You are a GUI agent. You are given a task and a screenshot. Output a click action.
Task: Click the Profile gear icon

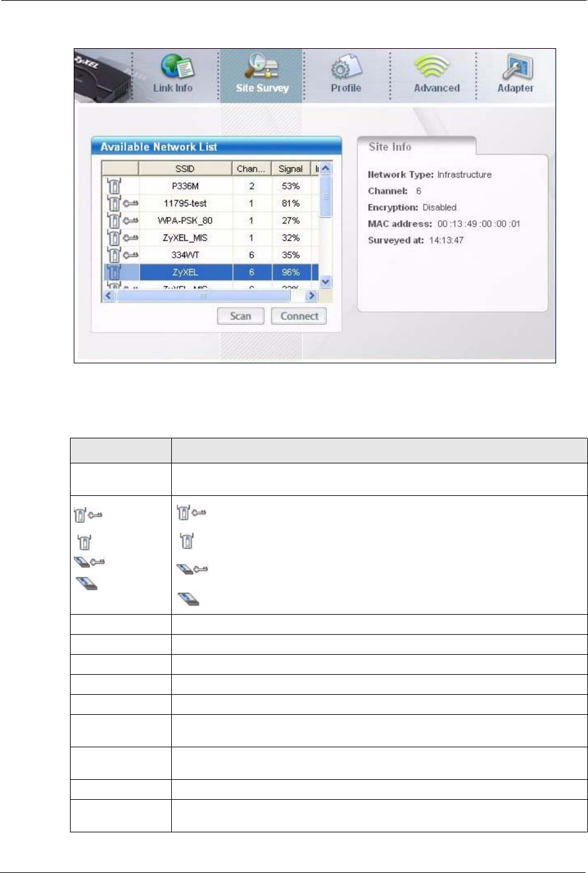[x=346, y=68]
